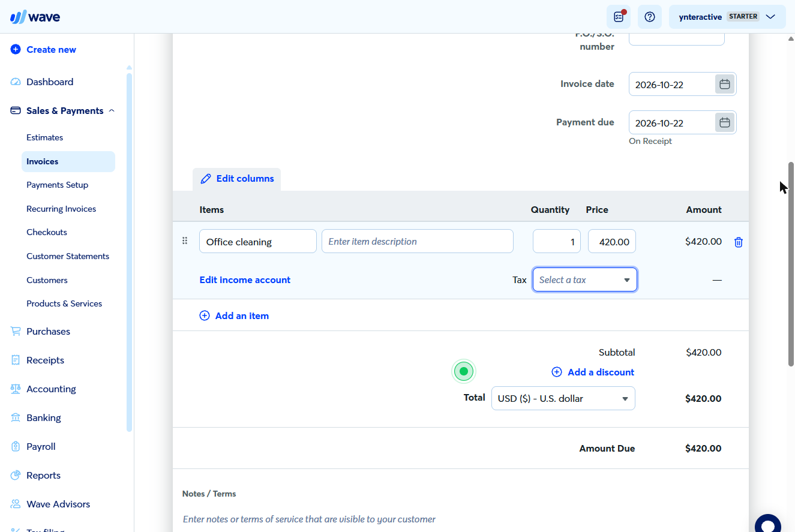Click the Wave logo

click(x=35, y=17)
